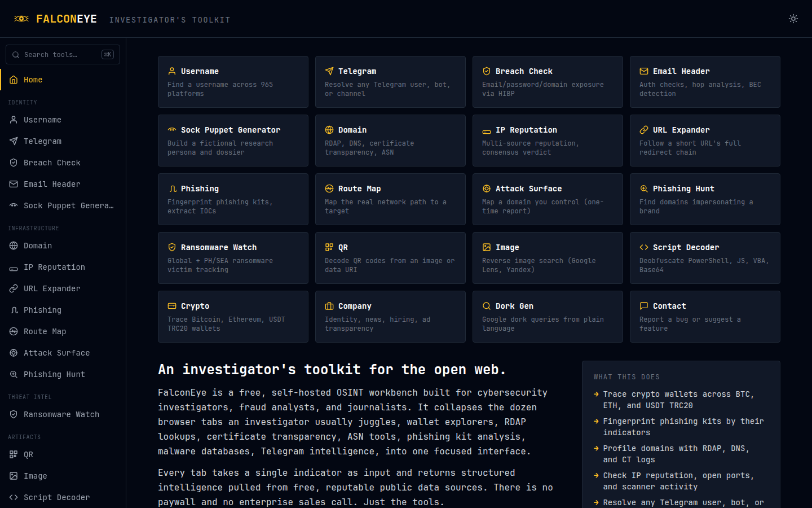Open the Telegram tool card

click(x=390, y=82)
